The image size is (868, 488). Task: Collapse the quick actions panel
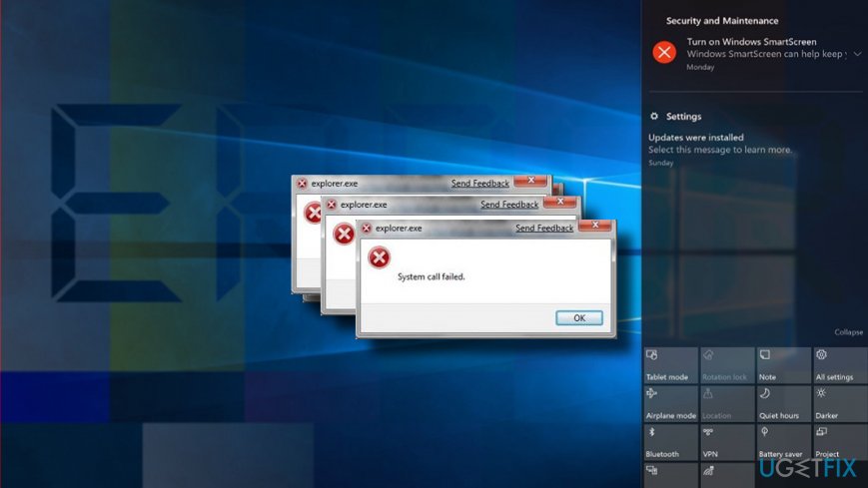click(x=849, y=332)
